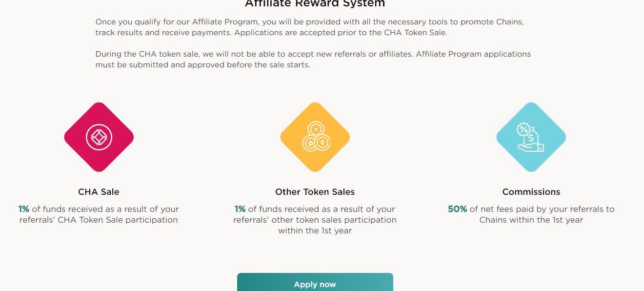The image size is (644, 291).
Task: Click the blue Commissions hand-and-money-bag icon
Action: [531, 137]
